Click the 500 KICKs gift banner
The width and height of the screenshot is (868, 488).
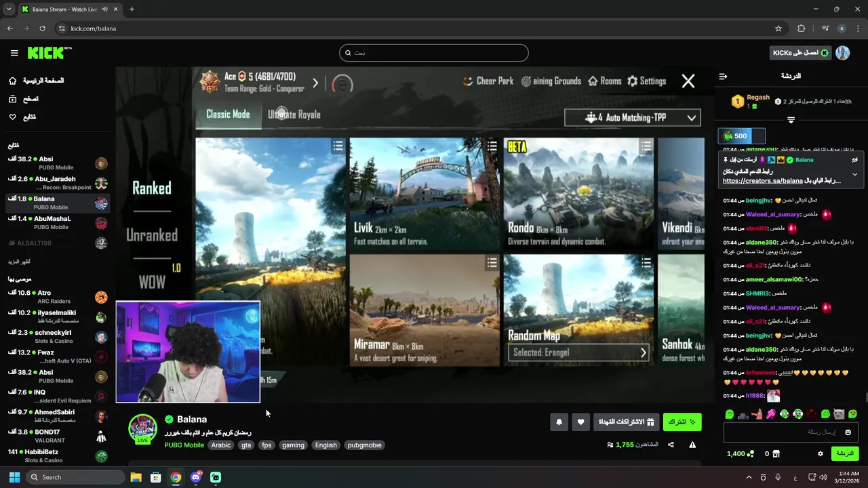coord(743,136)
